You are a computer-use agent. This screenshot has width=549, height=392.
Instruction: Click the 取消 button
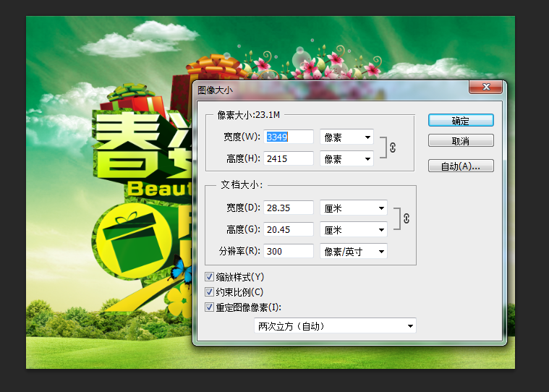coord(461,141)
